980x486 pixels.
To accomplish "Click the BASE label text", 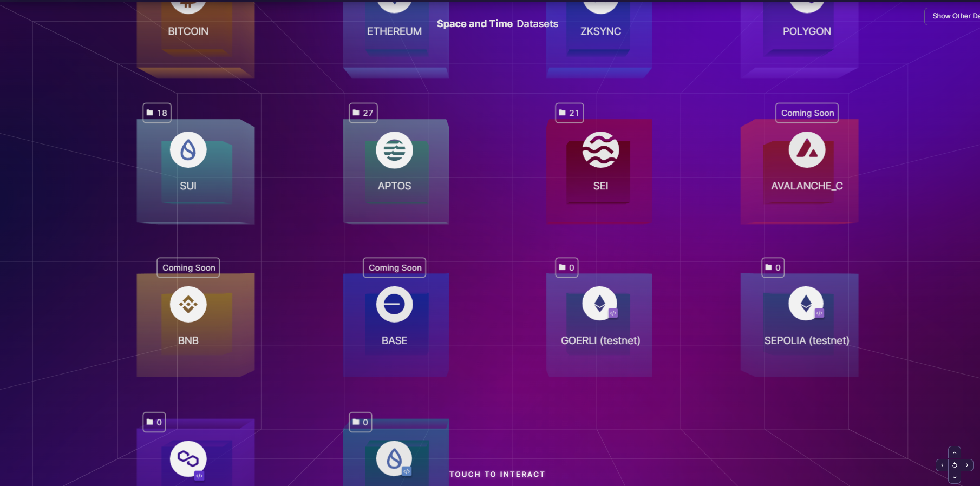I will coord(394,340).
